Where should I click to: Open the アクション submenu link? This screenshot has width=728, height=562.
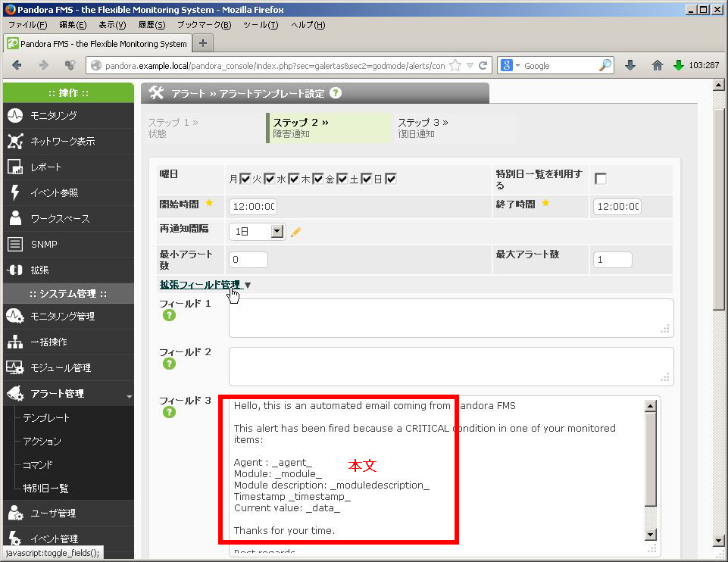point(42,442)
